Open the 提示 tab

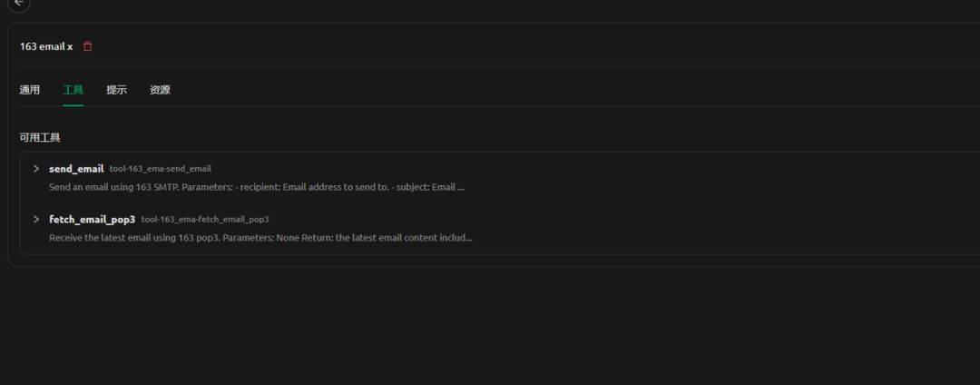(116, 90)
